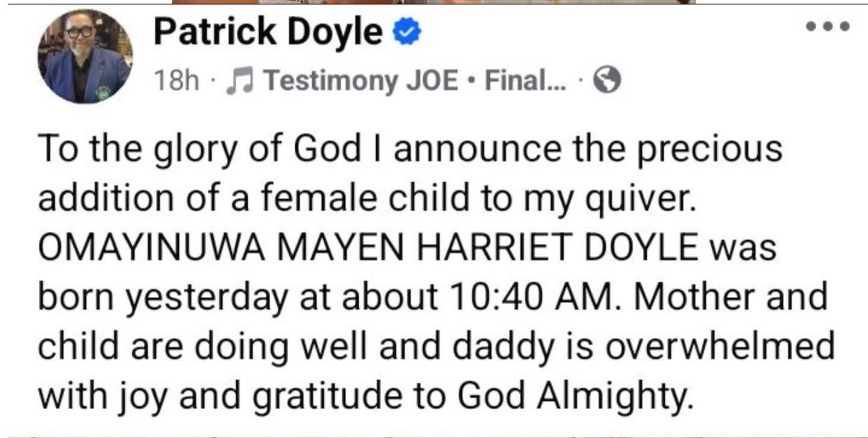Open the Patrick Doyle profile name link
The image size is (868, 438).
[268, 33]
